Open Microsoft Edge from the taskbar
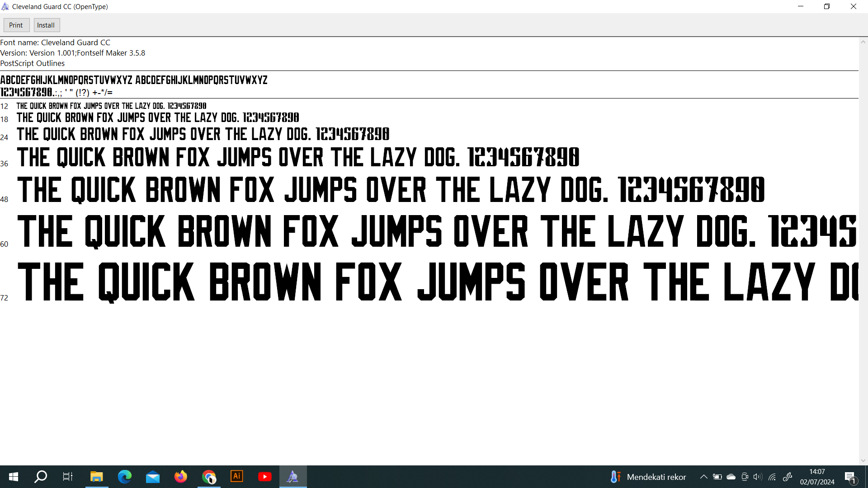Image resolution: width=868 pixels, height=488 pixels. pos(125,477)
